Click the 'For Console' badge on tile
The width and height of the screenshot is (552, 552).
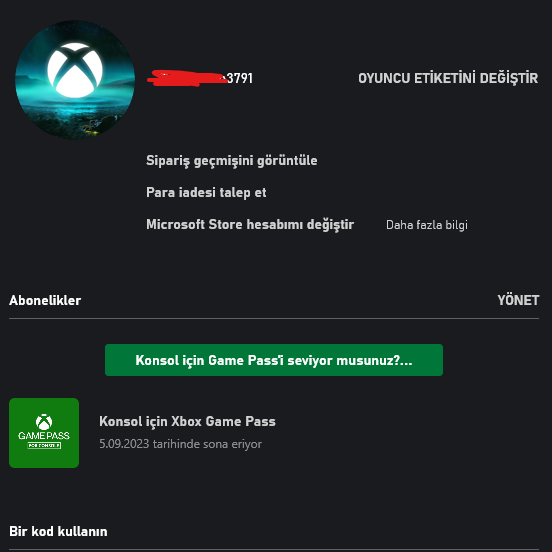pos(44,445)
